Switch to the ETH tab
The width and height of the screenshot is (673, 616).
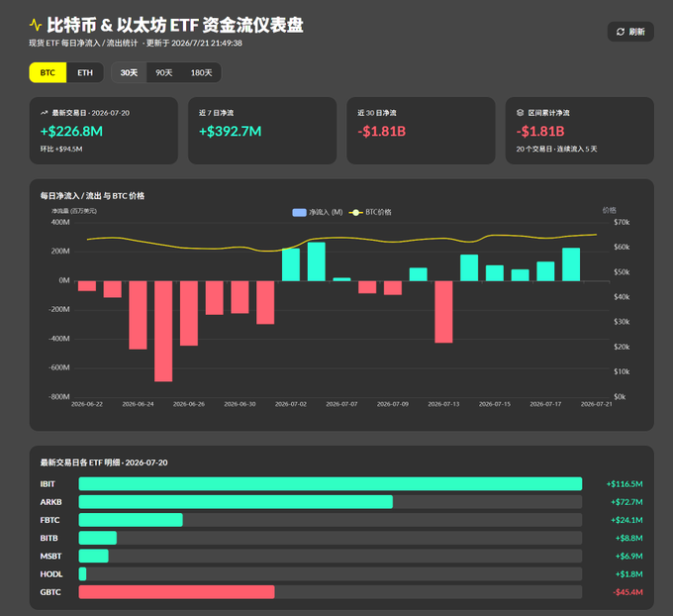(x=85, y=72)
